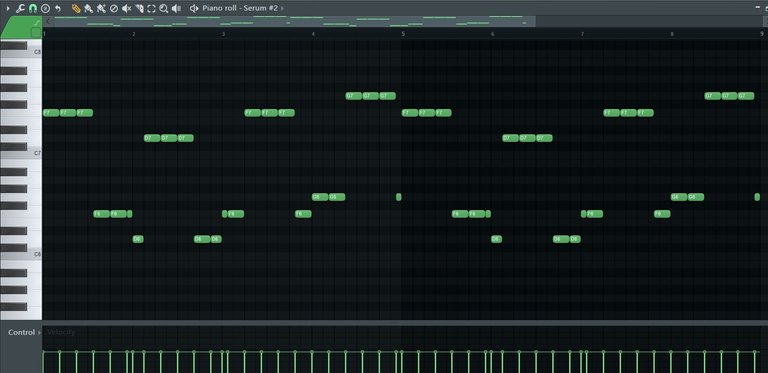Select the Select marquee tool
The width and height of the screenshot is (768, 373).
pos(151,8)
